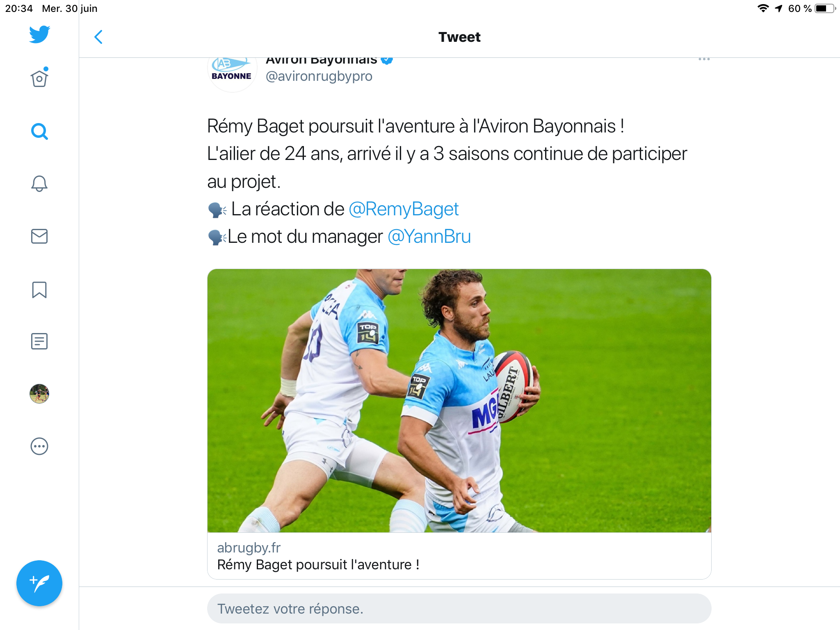840x630 pixels.
Task: Open the abrugby.fr article link card
Action: tap(459, 556)
